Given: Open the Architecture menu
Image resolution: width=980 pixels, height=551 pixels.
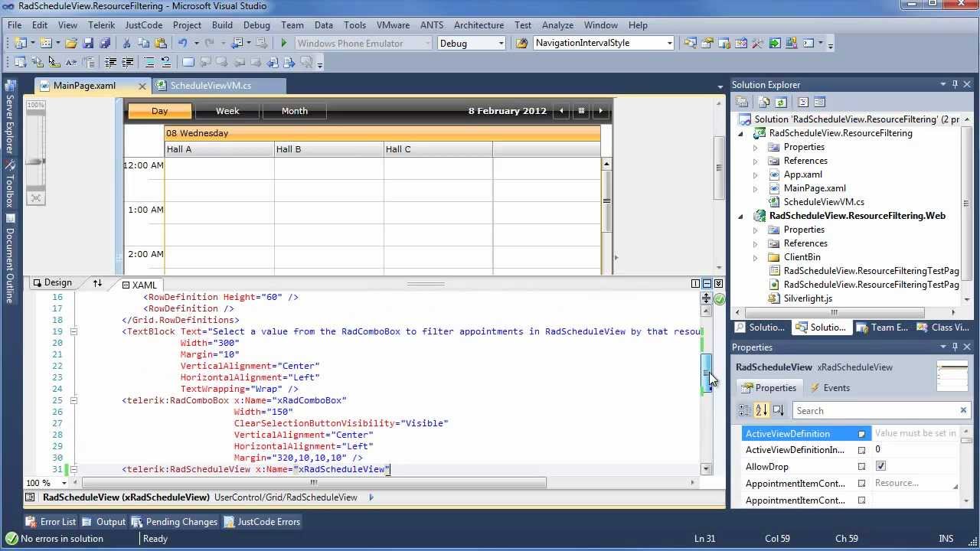Looking at the screenshot, I should [479, 25].
